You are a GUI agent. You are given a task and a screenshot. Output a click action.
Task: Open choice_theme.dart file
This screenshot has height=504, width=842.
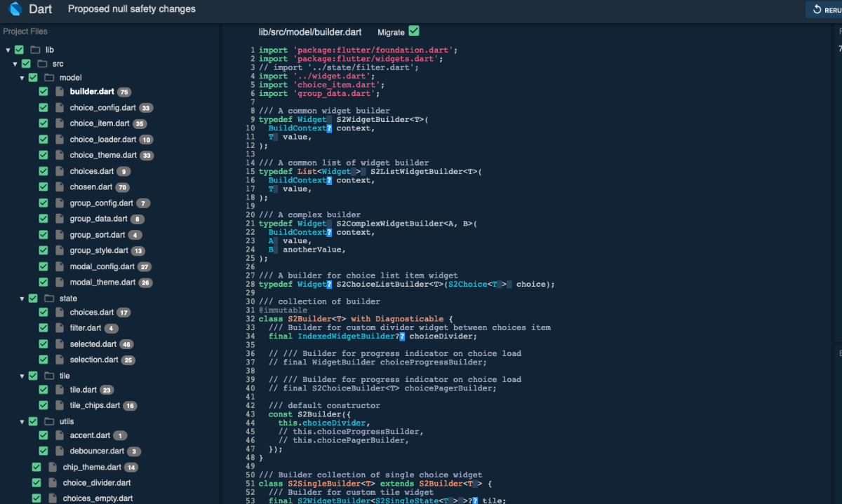click(x=103, y=155)
